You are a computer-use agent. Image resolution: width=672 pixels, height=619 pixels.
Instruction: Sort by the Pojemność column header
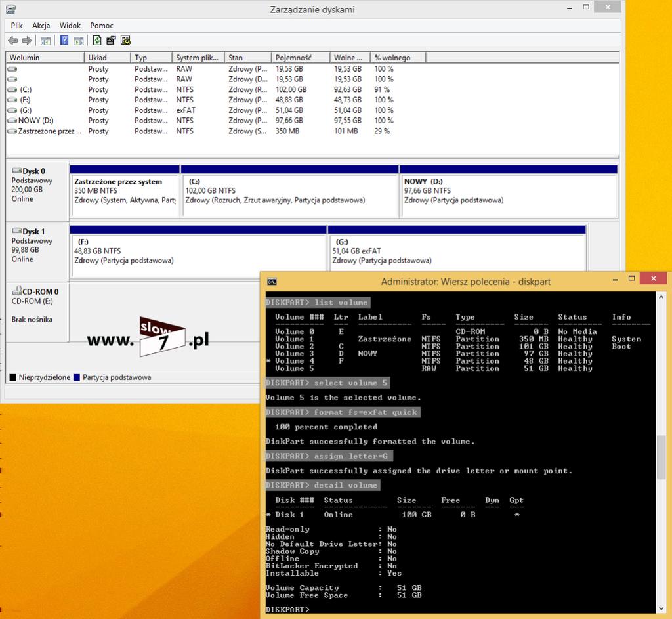(301, 58)
